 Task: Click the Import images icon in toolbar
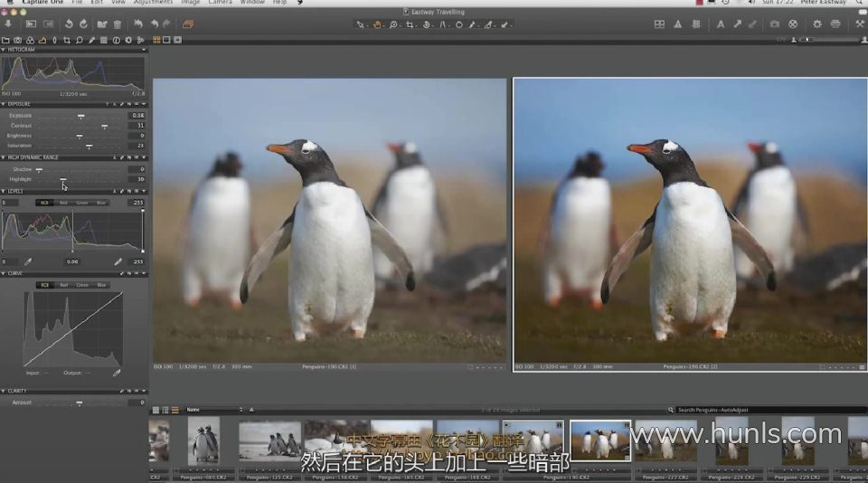click(8, 24)
